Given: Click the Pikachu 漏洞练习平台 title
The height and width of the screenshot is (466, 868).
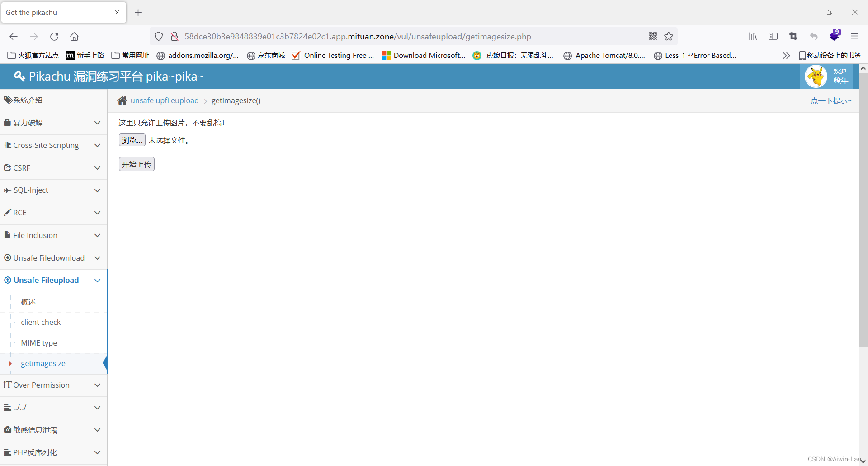Looking at the screenshot, I should pyautogui.click(x=116, y=76).
